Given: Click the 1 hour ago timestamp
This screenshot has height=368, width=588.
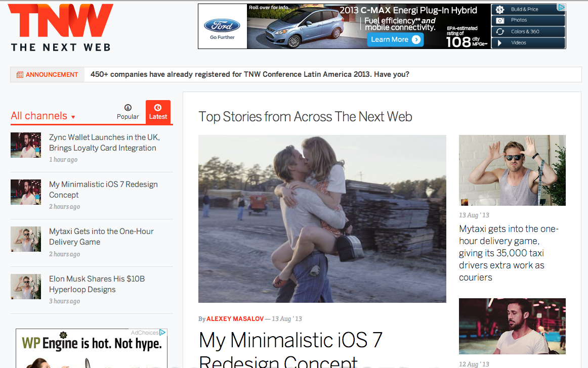Looking at the screenshot, I should point(63,160).
